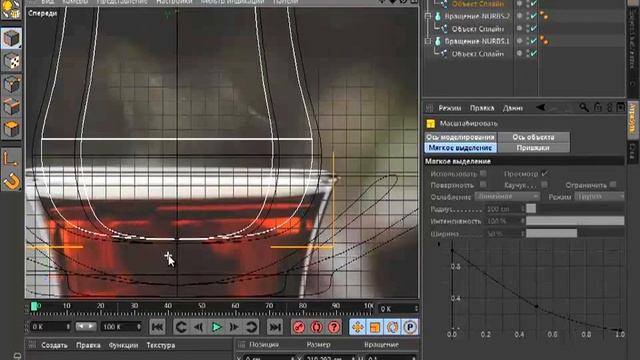
Task: Open the Функции menu in materials panel
Action: click(123, 345)
